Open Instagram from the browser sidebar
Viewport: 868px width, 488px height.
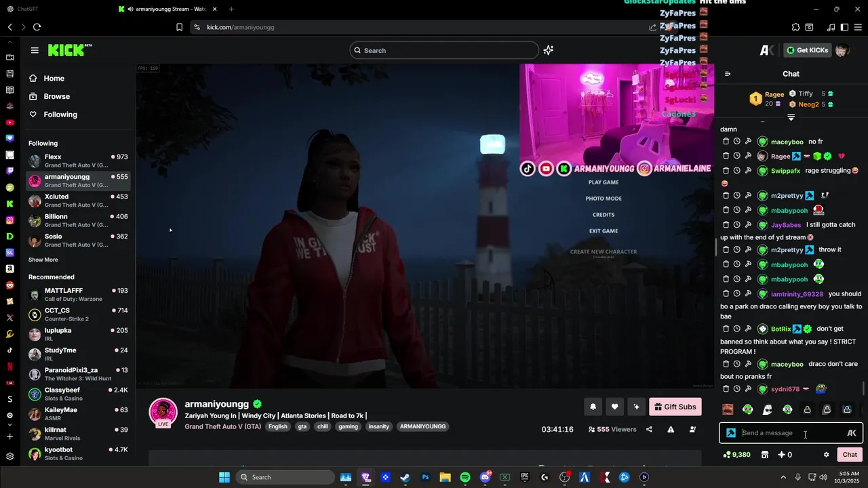click(x=9, y=220)
